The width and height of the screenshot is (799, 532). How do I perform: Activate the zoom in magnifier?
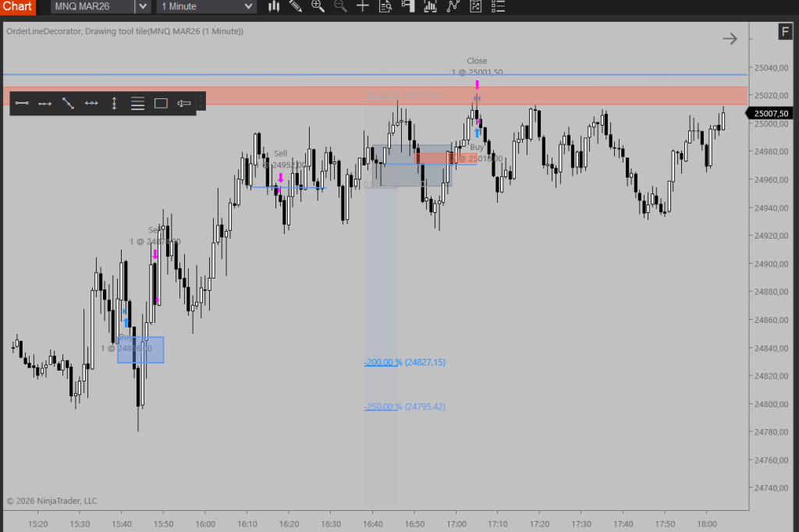coord(318,6)
